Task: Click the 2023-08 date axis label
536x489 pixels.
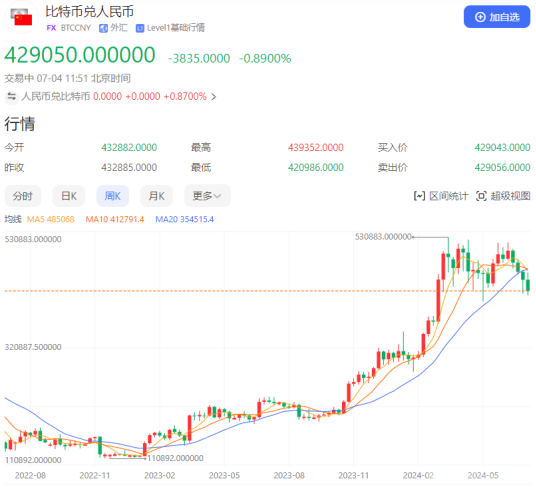Action: 289,476
